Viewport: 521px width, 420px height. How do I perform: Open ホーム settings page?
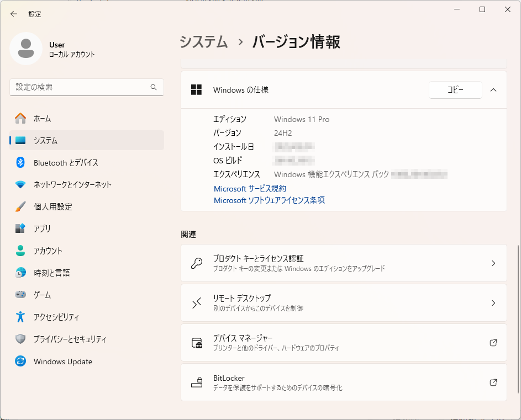tap(87, 119)
